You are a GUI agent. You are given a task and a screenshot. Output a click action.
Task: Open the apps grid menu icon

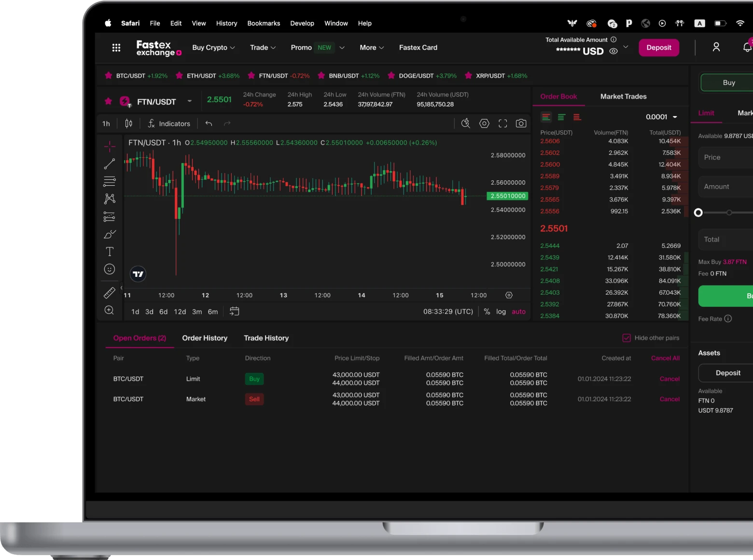116,48
